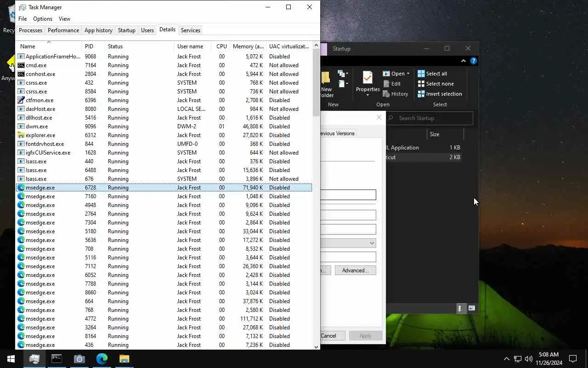Select msedge.exe with PID 5180
This screenshot has height=368, width=588.
[x=164, y=231]
